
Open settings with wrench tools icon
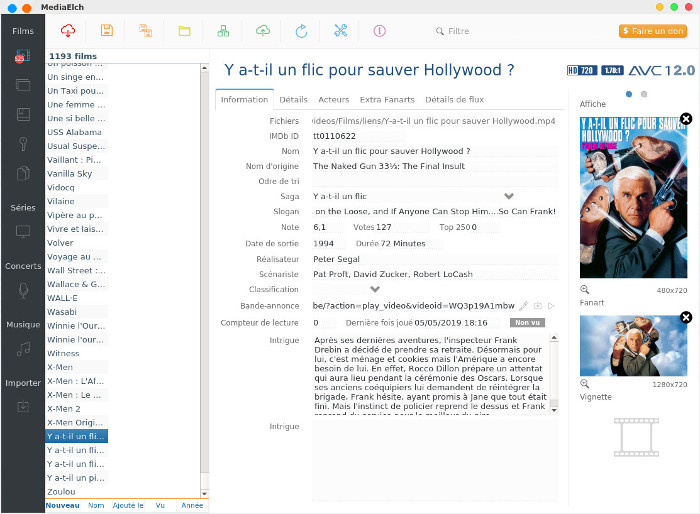pyautogui.click(x=341, y=31)
